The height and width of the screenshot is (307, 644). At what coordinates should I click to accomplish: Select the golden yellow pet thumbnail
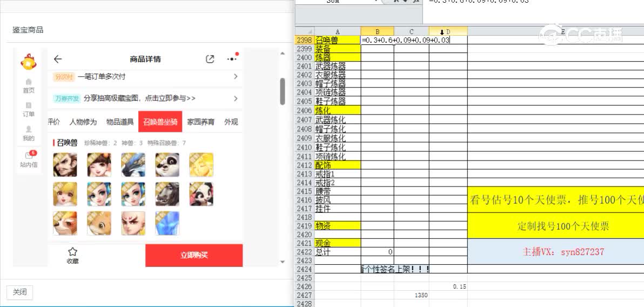[201, 165]
